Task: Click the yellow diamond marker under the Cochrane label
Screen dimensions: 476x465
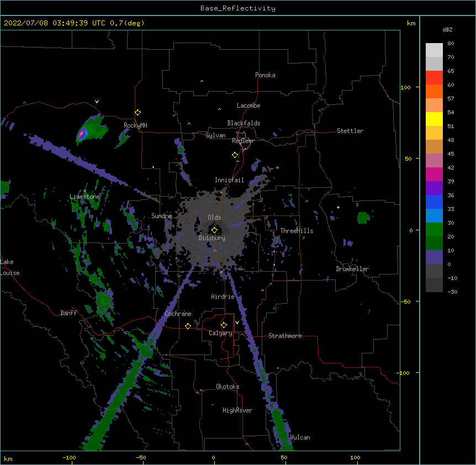Action: 188,326
